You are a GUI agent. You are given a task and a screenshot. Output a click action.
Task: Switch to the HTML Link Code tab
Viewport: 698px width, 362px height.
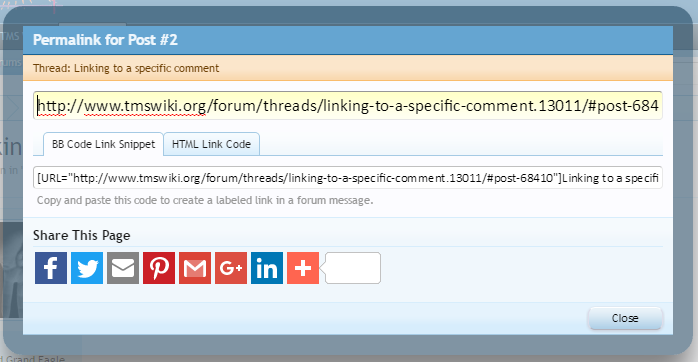point(211,144)
